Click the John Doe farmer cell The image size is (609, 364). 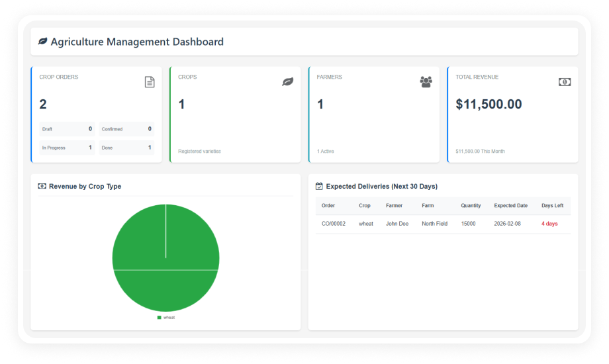click(x=397, y=224)
